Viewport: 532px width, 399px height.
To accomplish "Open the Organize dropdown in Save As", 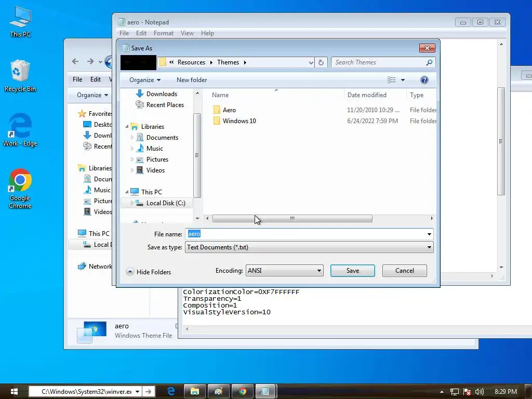I will [145, 80].
